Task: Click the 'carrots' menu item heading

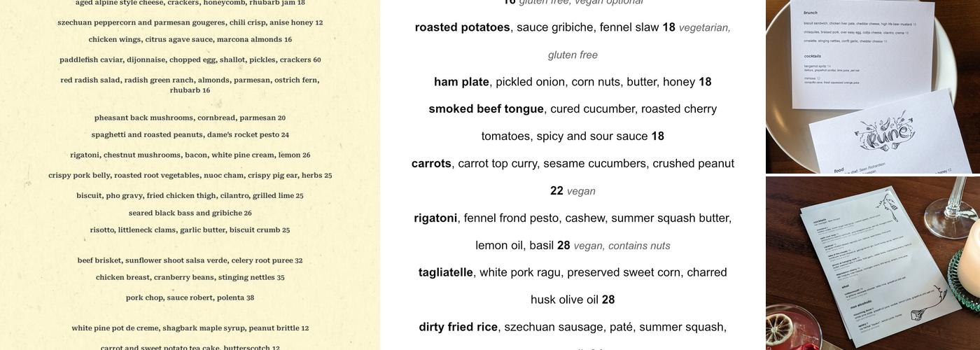Action: point(431,164)
